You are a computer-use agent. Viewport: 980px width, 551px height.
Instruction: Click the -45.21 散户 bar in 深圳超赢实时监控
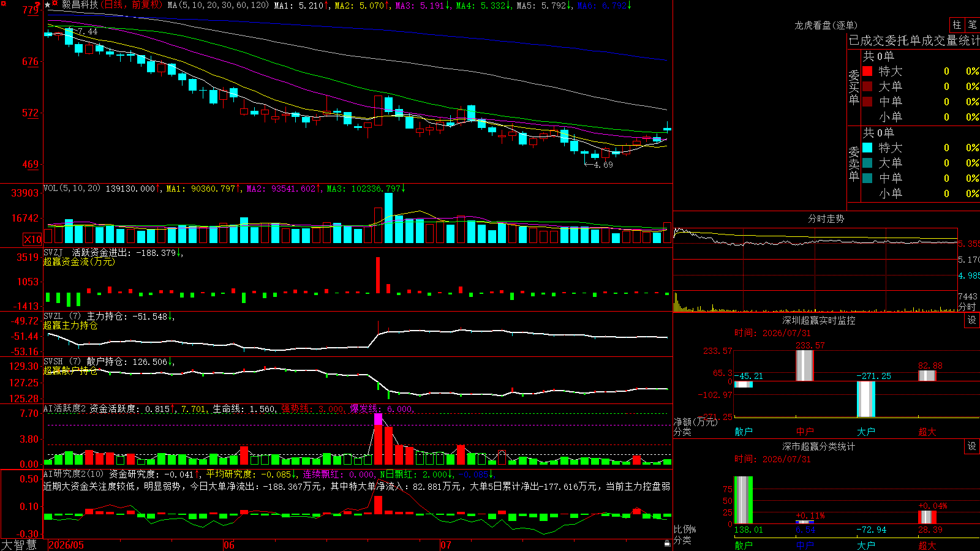744,384
